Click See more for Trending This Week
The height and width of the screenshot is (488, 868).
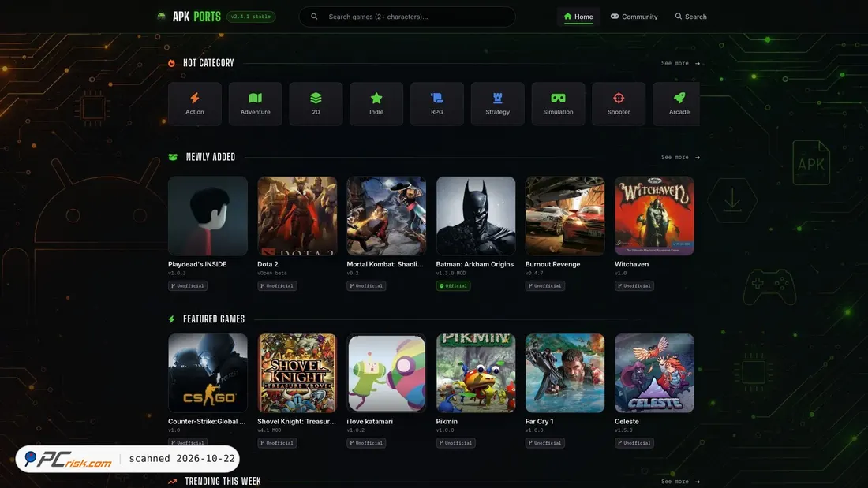coord(680,482)
